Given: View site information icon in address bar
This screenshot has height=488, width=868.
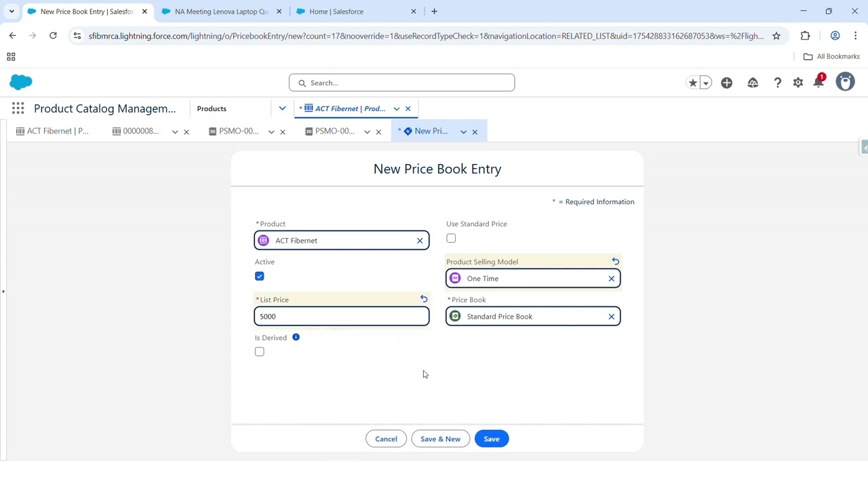Looking at the screenshot, I should (x=77, y=36).
